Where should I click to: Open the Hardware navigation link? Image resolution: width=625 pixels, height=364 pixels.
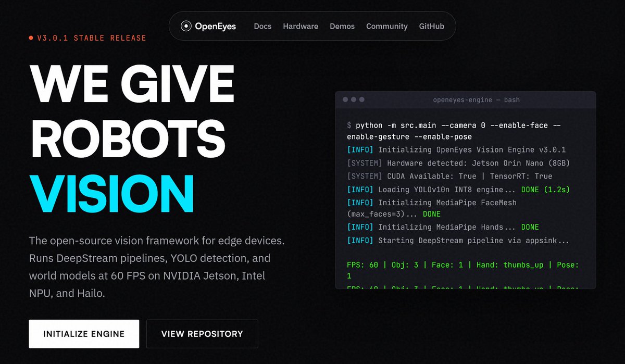tap(301, 26)
